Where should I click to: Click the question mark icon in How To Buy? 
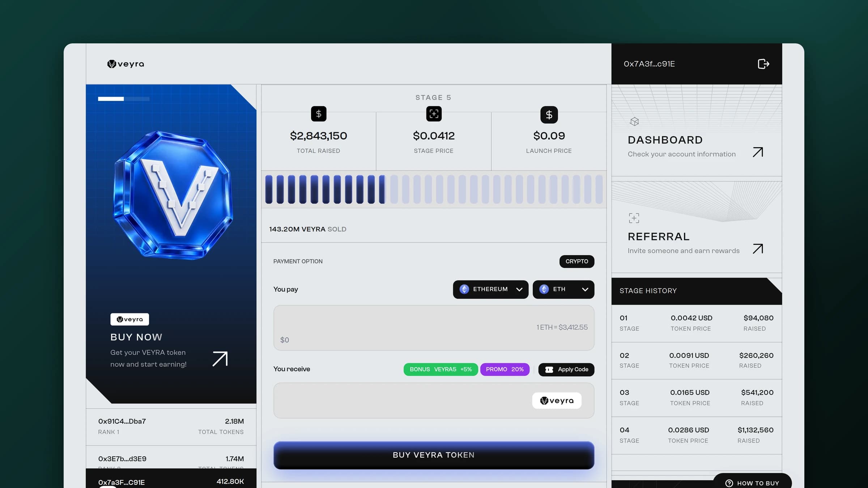pos(729,483)
